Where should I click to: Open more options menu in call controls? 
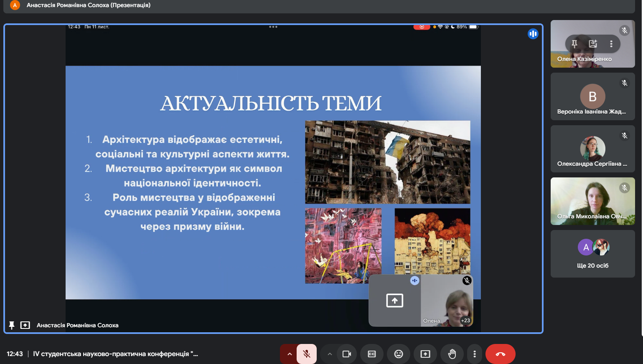tap(474, 354)
